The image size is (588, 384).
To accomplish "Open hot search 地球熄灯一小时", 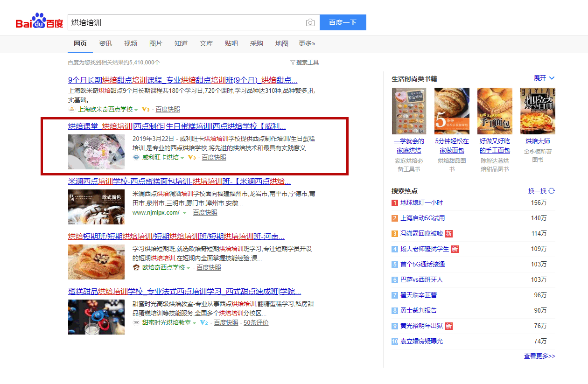I will 421,203.
